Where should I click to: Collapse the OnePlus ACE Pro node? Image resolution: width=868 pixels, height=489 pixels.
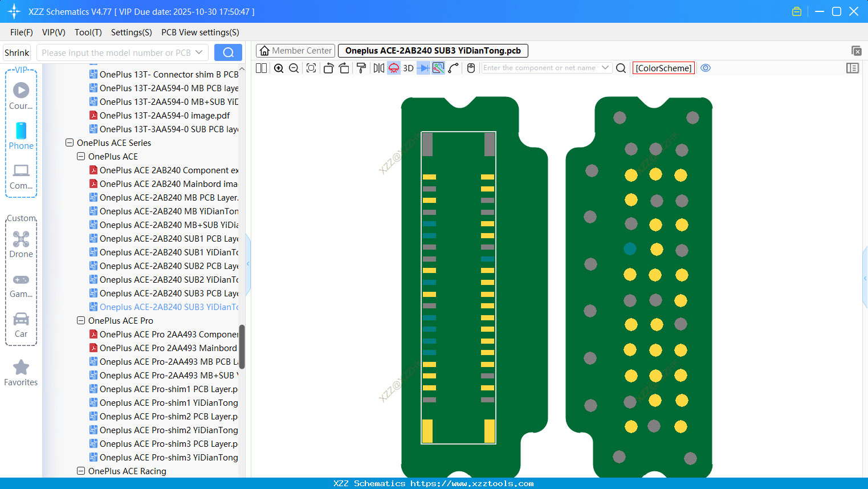point(80,320)
